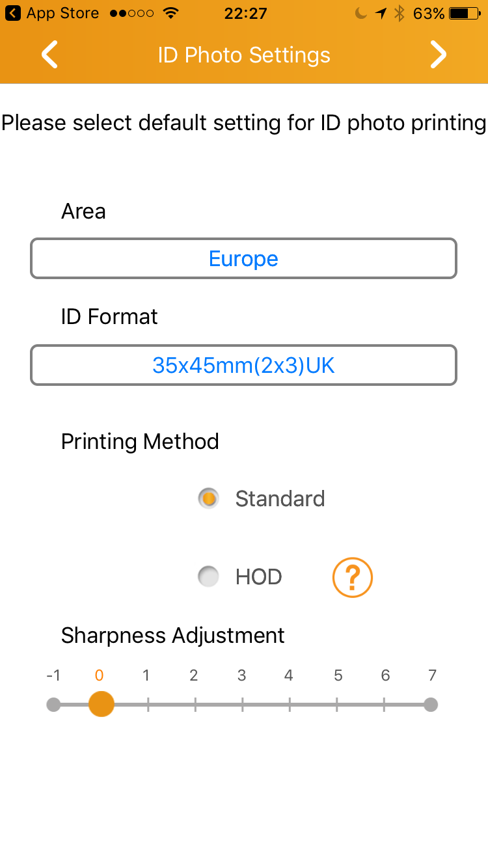The image size is (488, 868).
Task: Tap the App Store return link text
Action: (x=62, y=13)
